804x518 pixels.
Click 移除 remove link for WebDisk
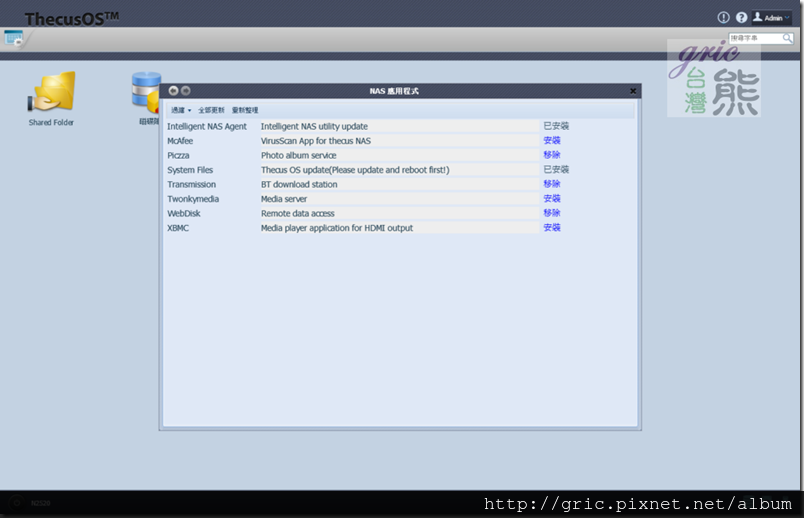(552, 213)
